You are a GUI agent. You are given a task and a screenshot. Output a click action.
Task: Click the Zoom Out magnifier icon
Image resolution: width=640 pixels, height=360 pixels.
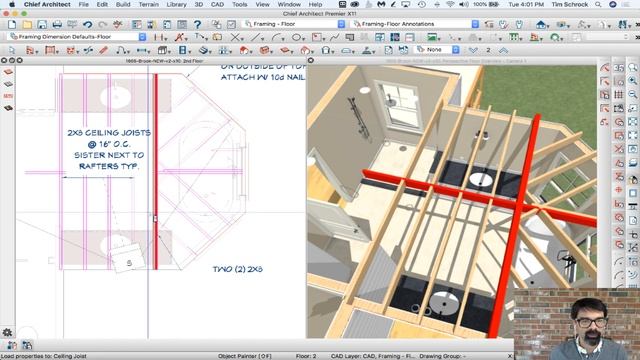pyautogui.click(x=633, y=94)
